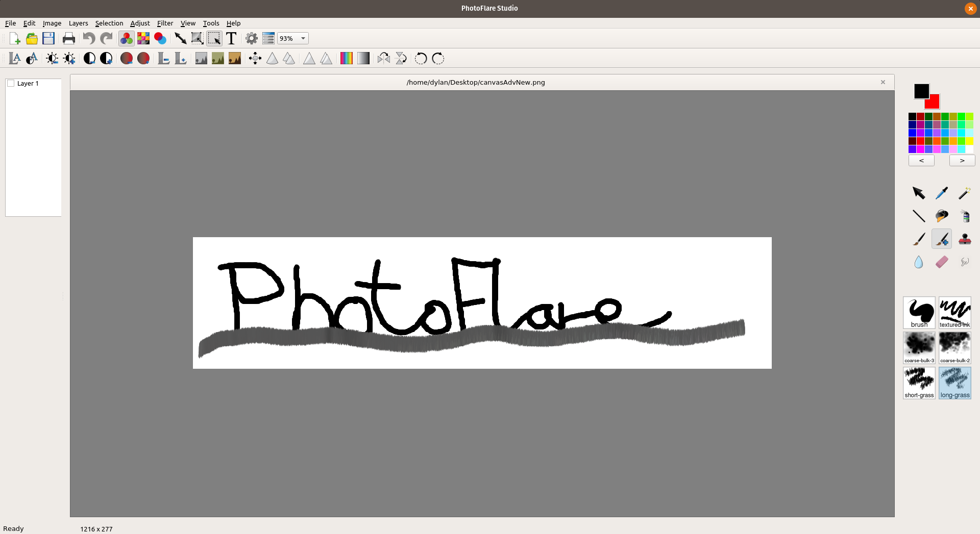Image resolution: width=980 pixels, height=534 pixels.
Task: Click the red background color swatch
Action: pyautogui.click(x=934, y=103)
